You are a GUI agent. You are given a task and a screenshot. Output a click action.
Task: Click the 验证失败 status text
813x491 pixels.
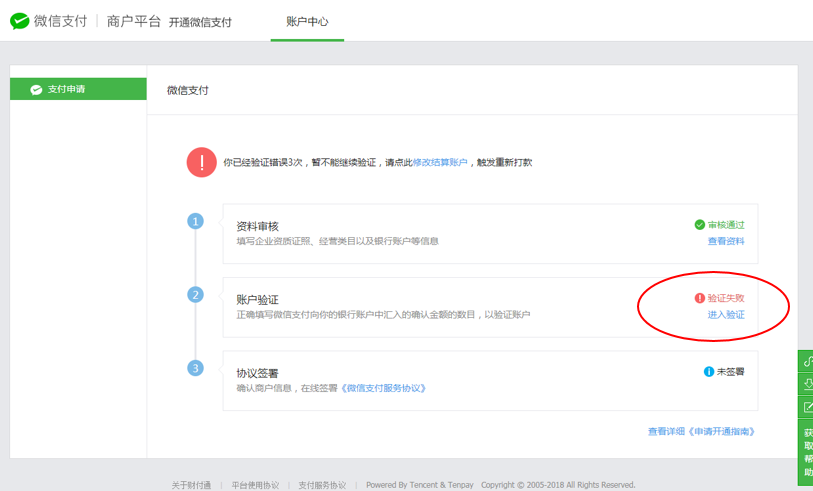[x=726, y=298]
